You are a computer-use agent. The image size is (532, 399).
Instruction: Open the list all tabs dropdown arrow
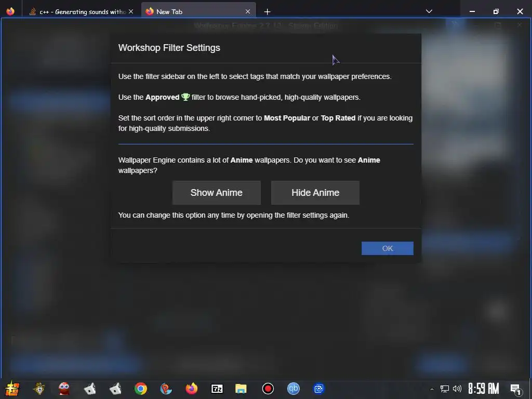tap(429, 11)
